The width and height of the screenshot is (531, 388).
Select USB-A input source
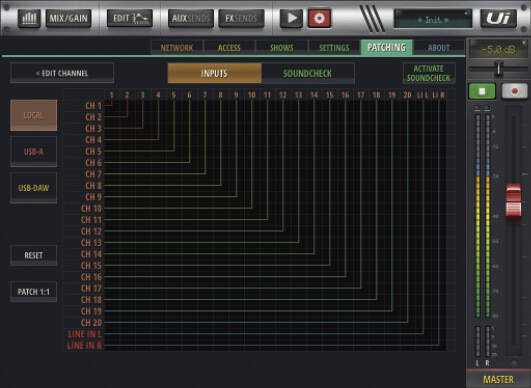click(34, 151)
